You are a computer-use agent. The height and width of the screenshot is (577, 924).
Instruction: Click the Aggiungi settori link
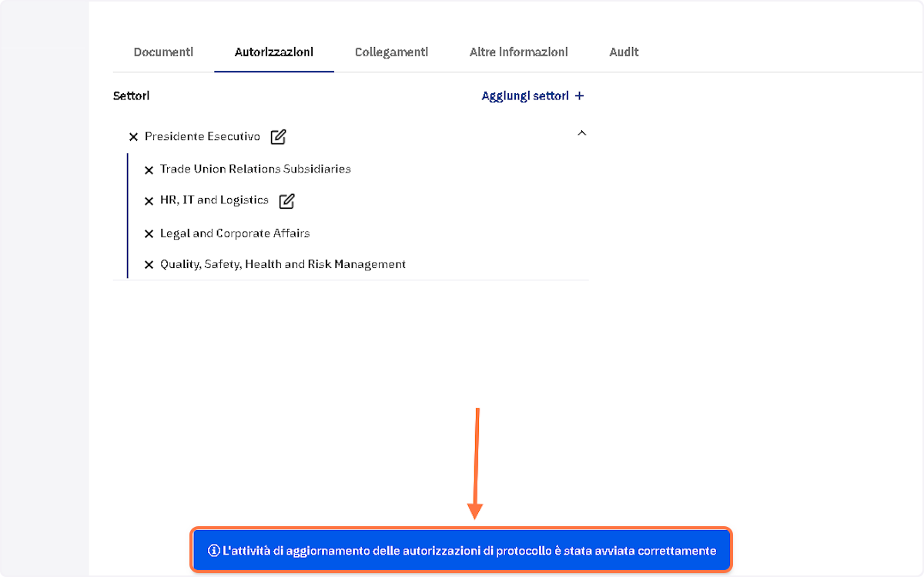coord(533,96)
